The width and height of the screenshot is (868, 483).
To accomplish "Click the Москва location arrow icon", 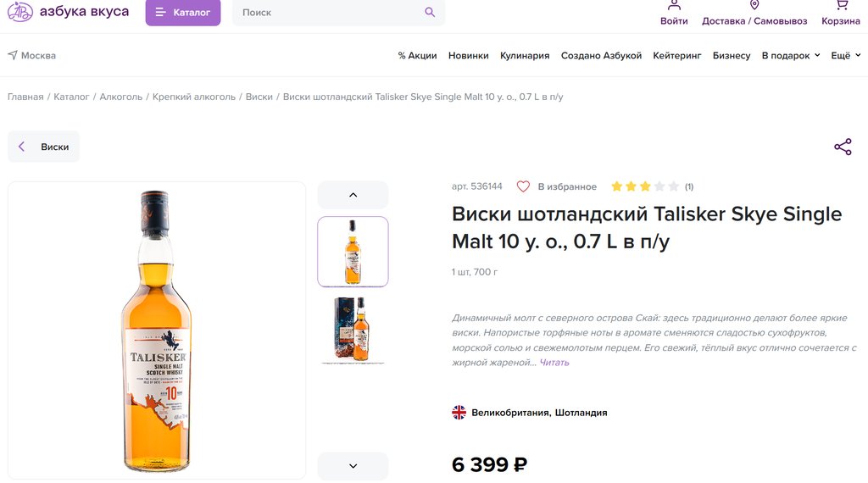I will tap(13, 55).
